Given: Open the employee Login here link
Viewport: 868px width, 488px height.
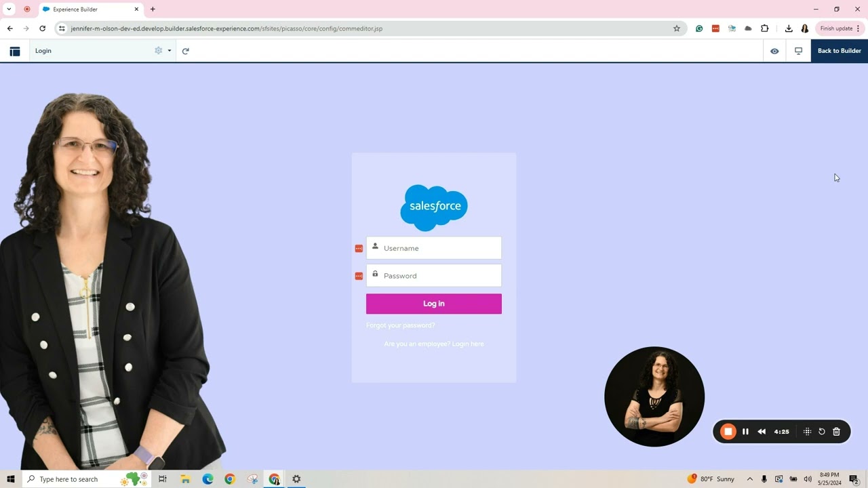Looking at the screenshot, I should tap(434, 344).
